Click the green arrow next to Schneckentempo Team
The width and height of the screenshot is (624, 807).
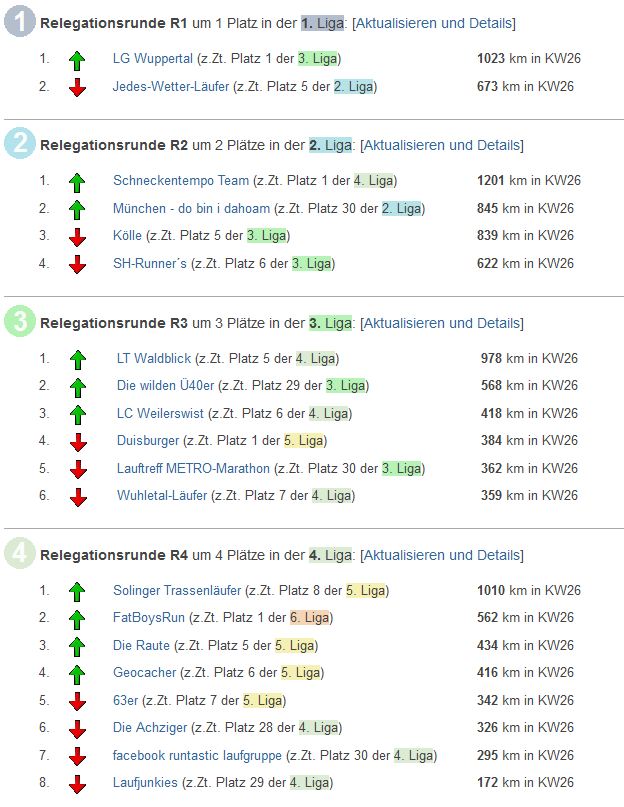coord(77,182)
